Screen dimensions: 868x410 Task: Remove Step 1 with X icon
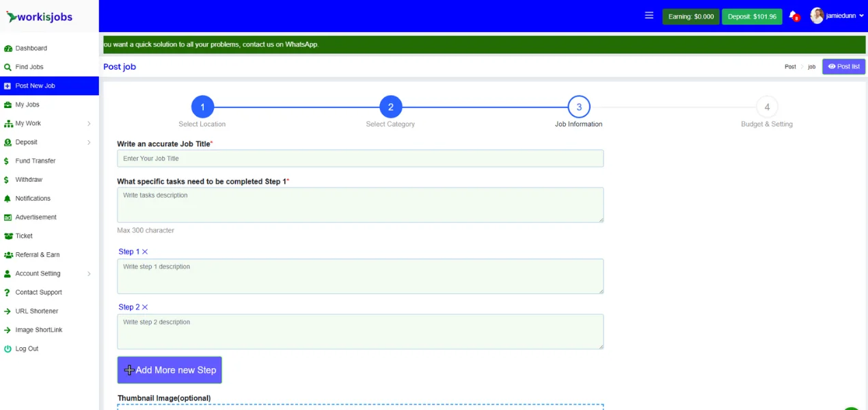tap(145, 252)
